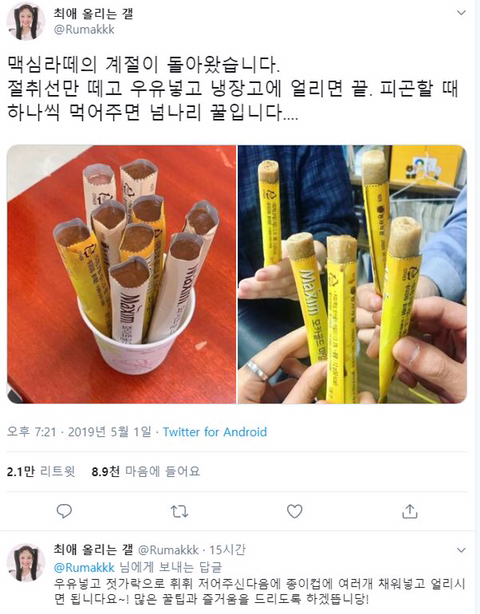Select the main tweet text about 맥심라떼
The image size is (480, 614).
click(x=233, y=89)
